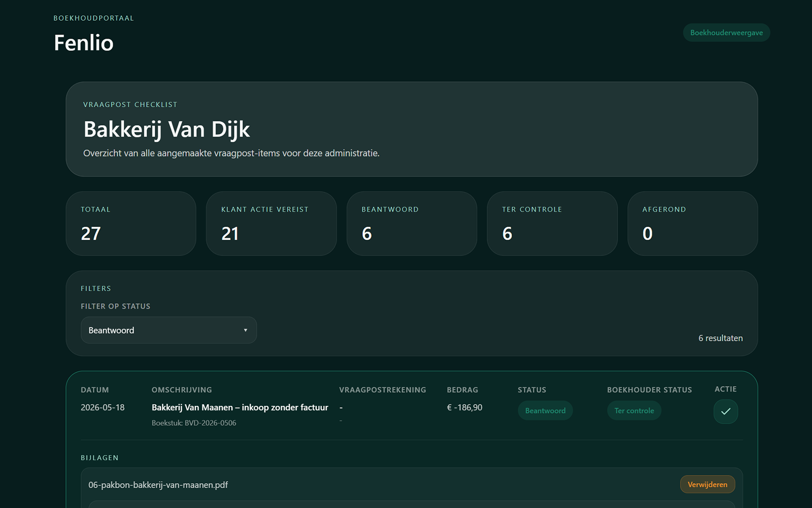The width and height of the screenshot is (812, 508).
Task: Click 'Bakkerij Van Maanen – inkoop zonder factuur' description
Action: 240,407
